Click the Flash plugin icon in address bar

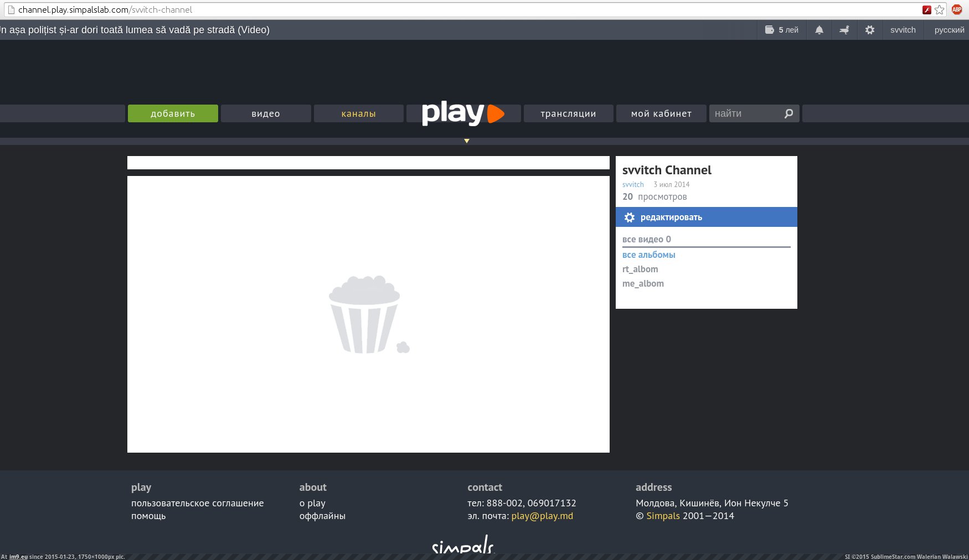926,10
